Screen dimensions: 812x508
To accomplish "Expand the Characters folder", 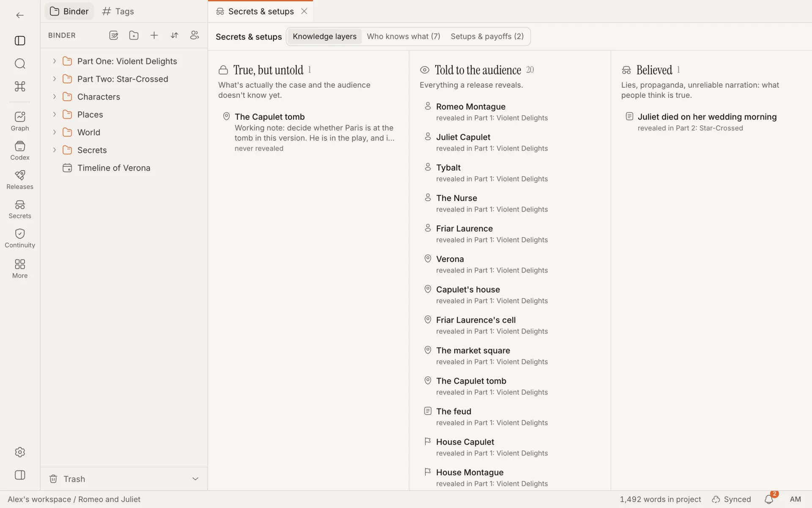I will 55,97.
